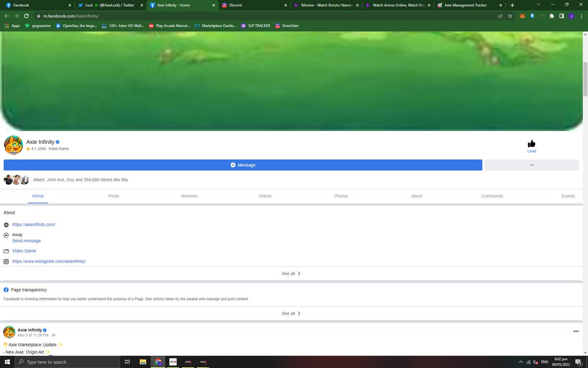588x368 pixels.
Task: Reload the current page
Action: [26, 16]
